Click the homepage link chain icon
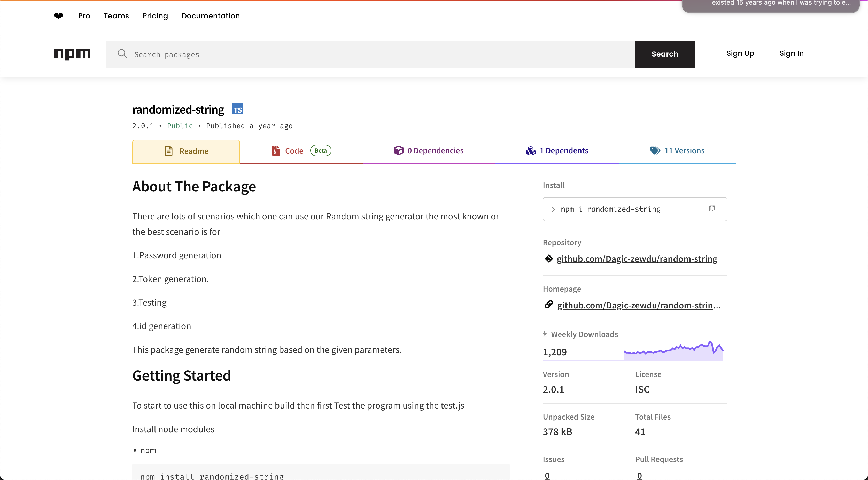 point(548,305)
